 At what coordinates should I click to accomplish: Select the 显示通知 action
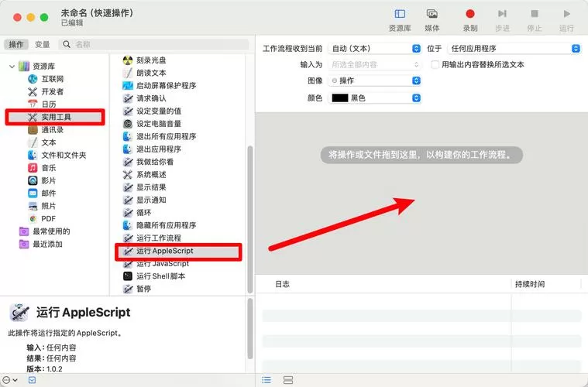click(x=144, y=200)
